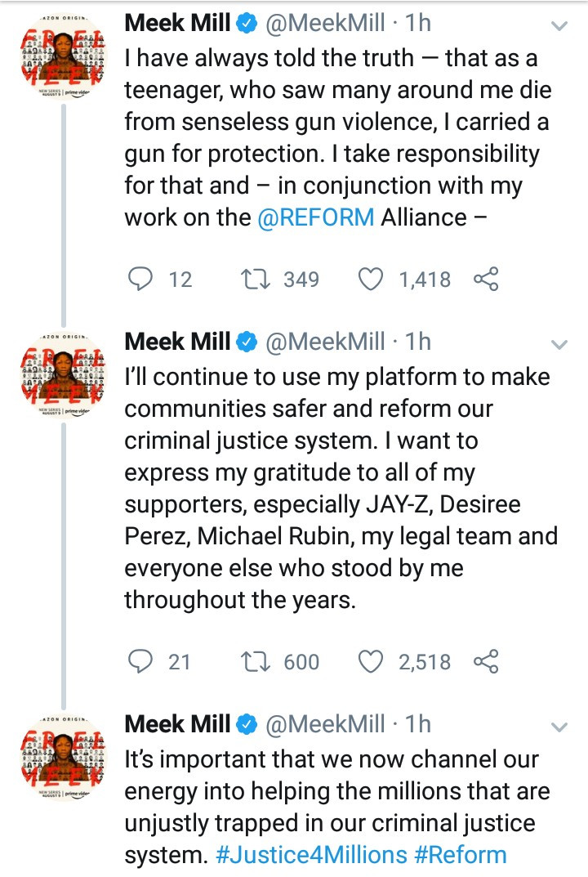Reply to the first tweet with 12 replies
Image resolution: width=588 pixels, height=877 pixels.
(141, 280)
